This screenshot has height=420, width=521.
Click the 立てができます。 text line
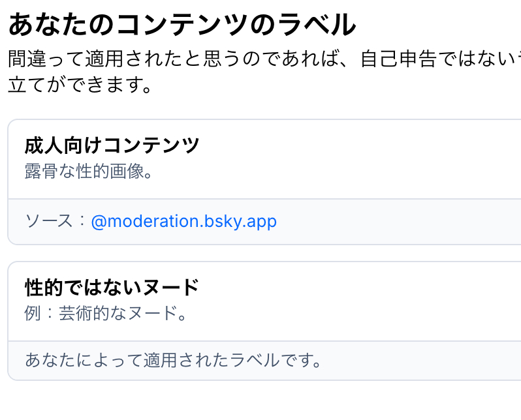(x=80, y=85)
